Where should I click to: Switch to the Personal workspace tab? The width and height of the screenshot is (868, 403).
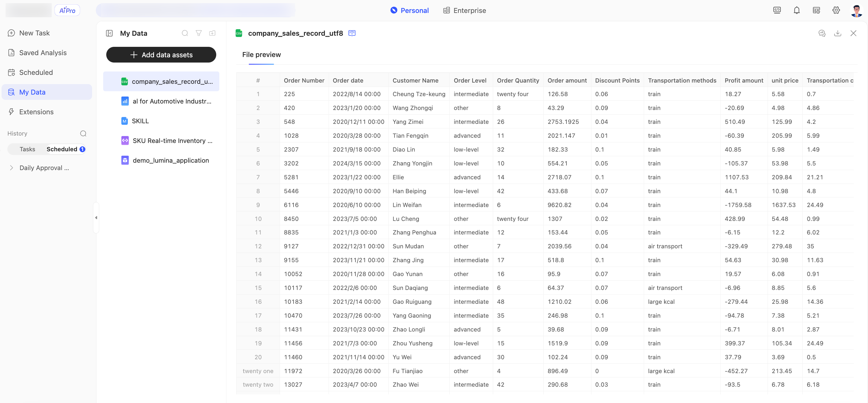(x=409, y=10)
